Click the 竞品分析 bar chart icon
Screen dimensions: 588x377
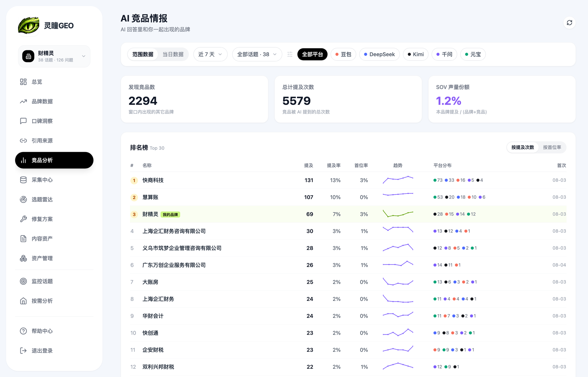(x=23, y=160)
